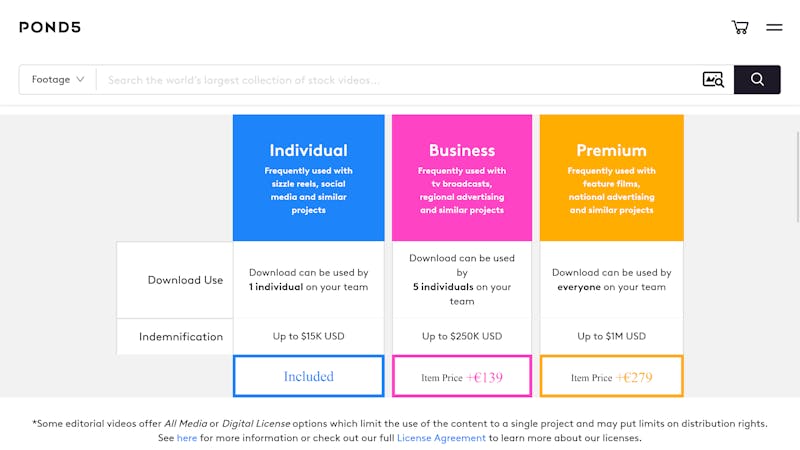
Task: Click the orange Premium plan header
Action: tap(612, 178)
